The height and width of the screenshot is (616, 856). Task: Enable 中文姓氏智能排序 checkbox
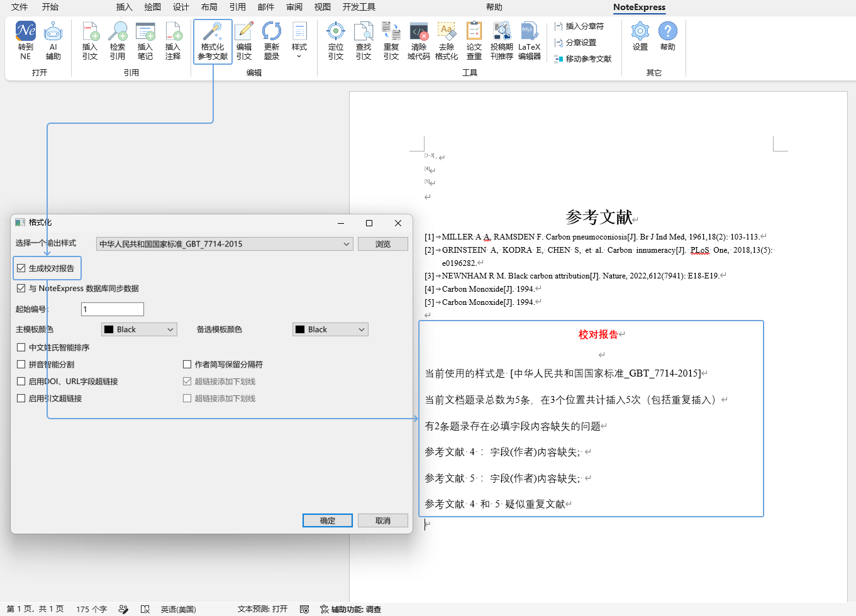(21, 348)
